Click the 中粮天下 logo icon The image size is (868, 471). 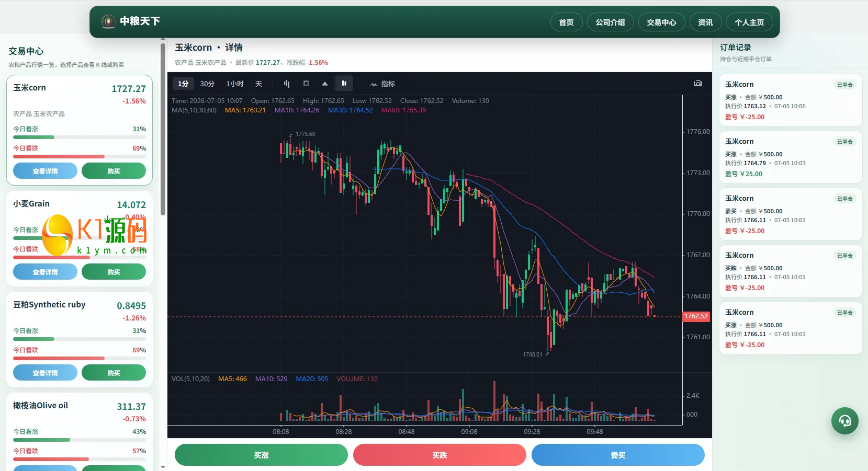pos(108,21)
